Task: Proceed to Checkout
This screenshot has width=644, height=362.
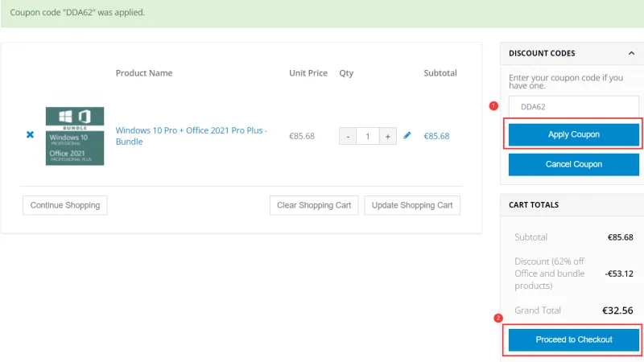Action: [573, 339]
